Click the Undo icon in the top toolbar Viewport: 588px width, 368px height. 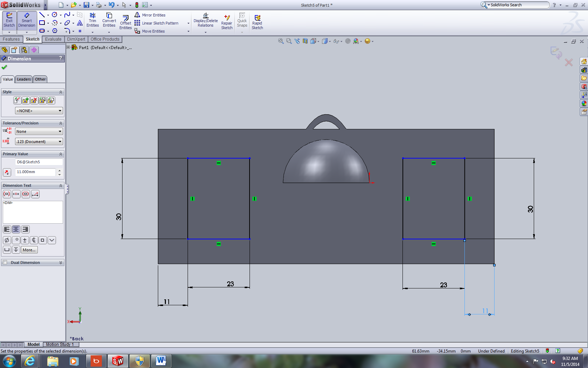[x=111, y=5]
